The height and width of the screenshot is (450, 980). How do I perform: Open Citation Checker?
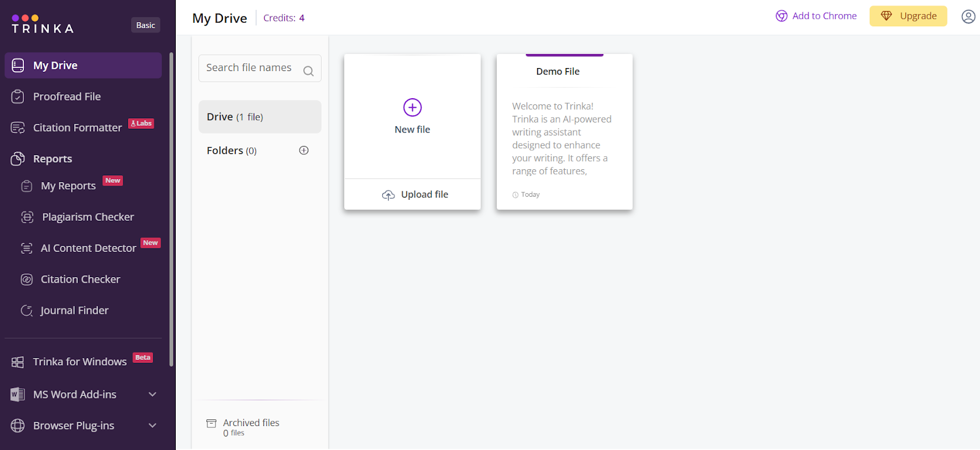[80, 280]
